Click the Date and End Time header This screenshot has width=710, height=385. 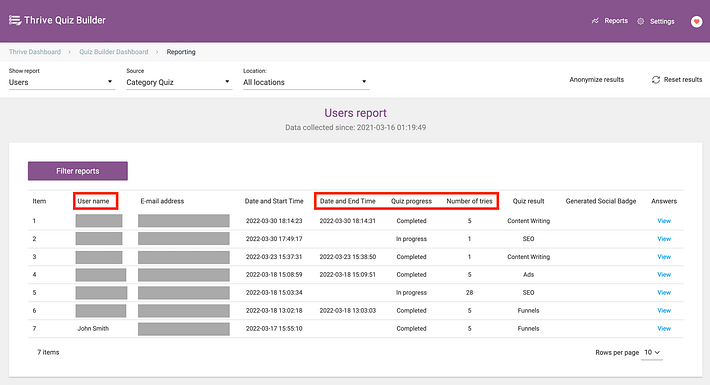click(348, 201)
